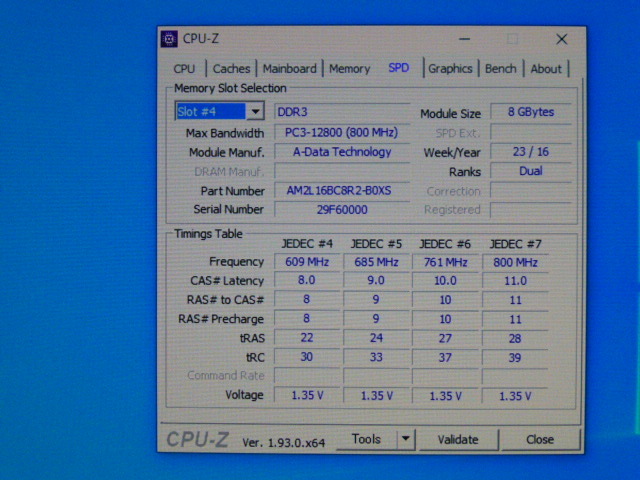Click the Close button at bottom
This screenshot has height=480, width=640.
[x=540, y=440]
